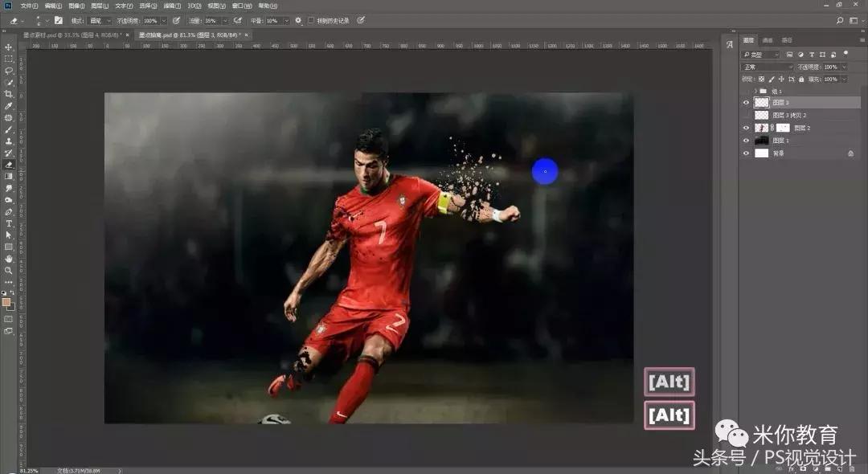Select the Eyedropper tool

point(9,106)
